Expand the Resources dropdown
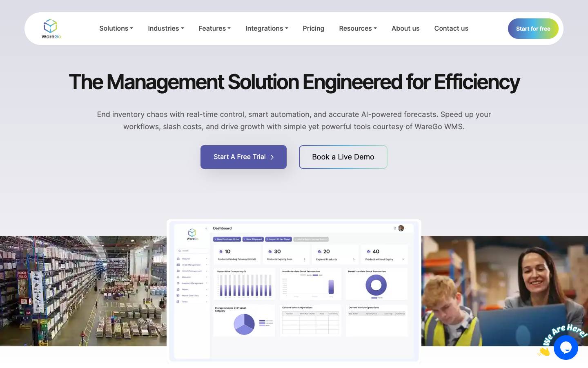The height and width of the screenshot is (368, 588). tap(358, 29)
